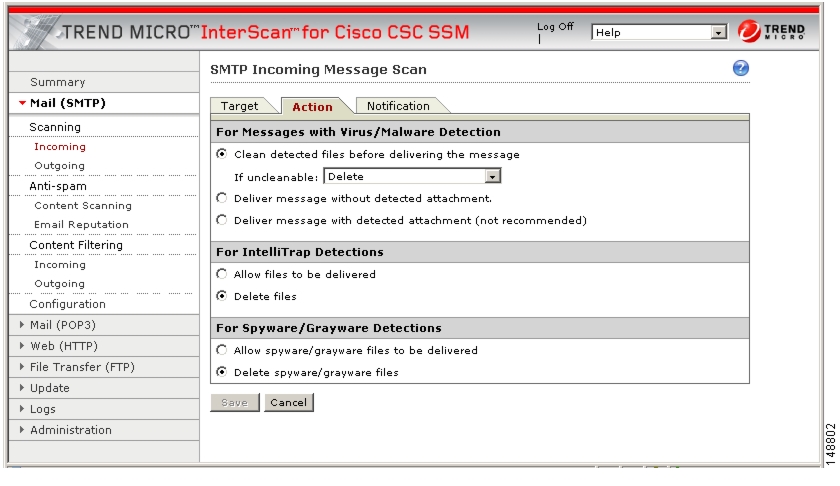Click For IntelliTrap Detections header
840x486 pixels.
click(300, 252)
